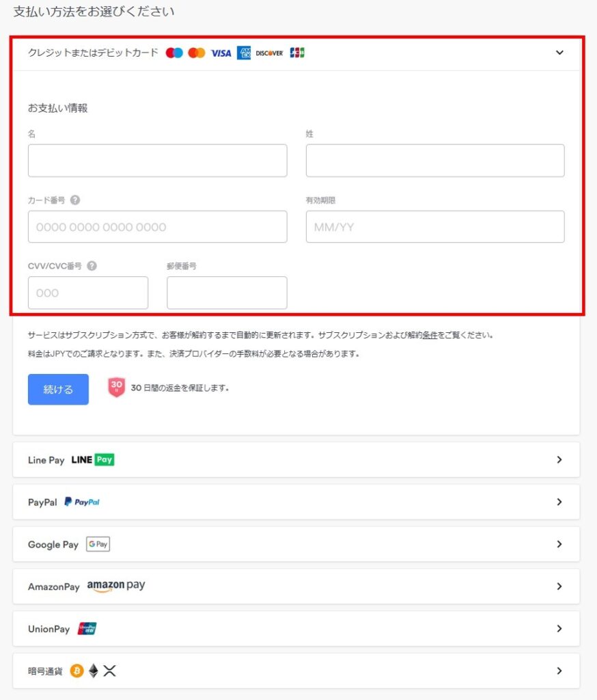Viewport: 597px width, 700px height.
Task: Click the Google Pay logo
Action: (98, 543)
